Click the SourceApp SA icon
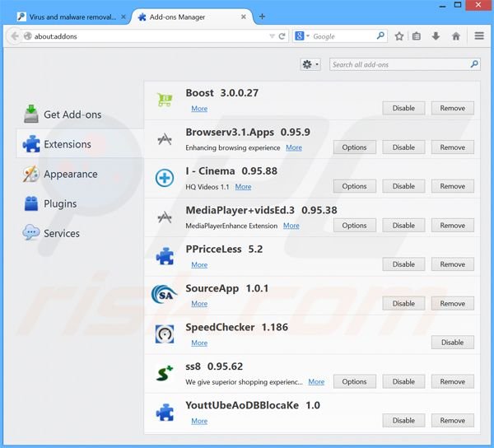This screenshot has width=494, height=448. point(164,295)
